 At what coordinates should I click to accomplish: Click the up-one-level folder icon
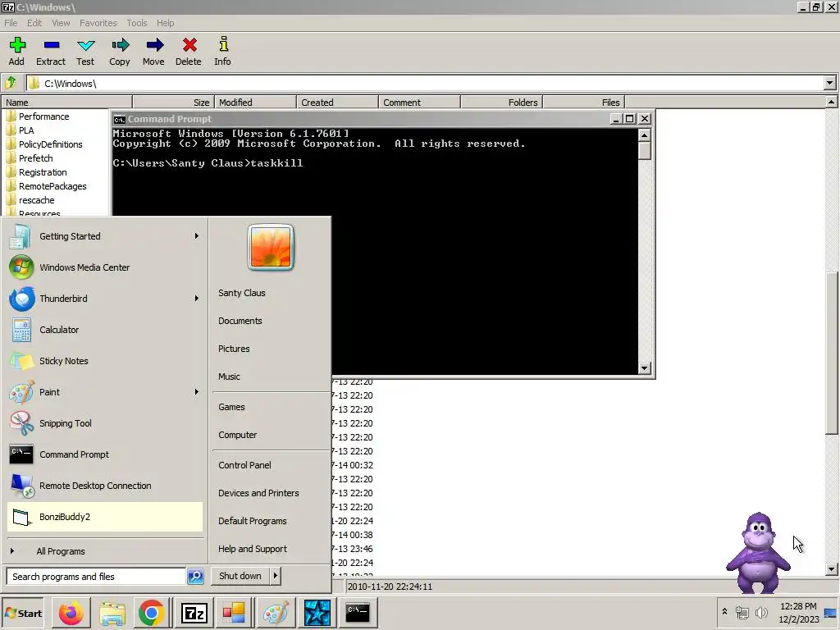(x=11, y=83)
